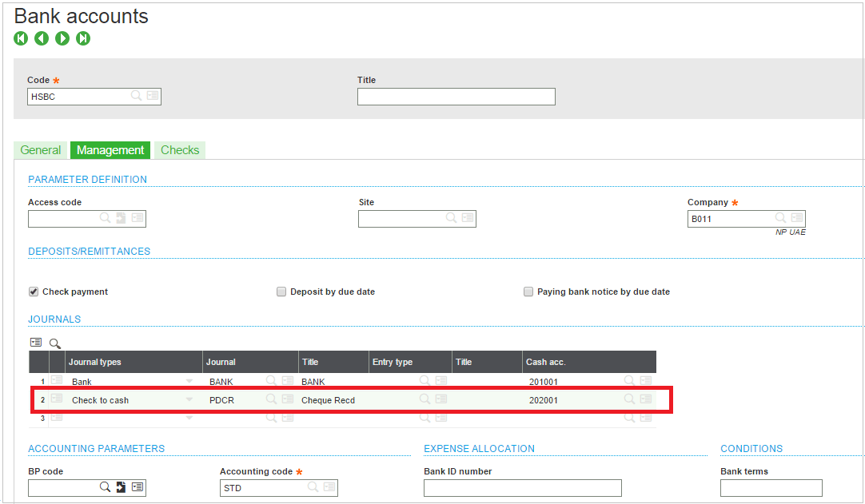The image size is (865, 504).
Task: Click the search magnifier above the Journals grid
Action: (x=54, y=342)
